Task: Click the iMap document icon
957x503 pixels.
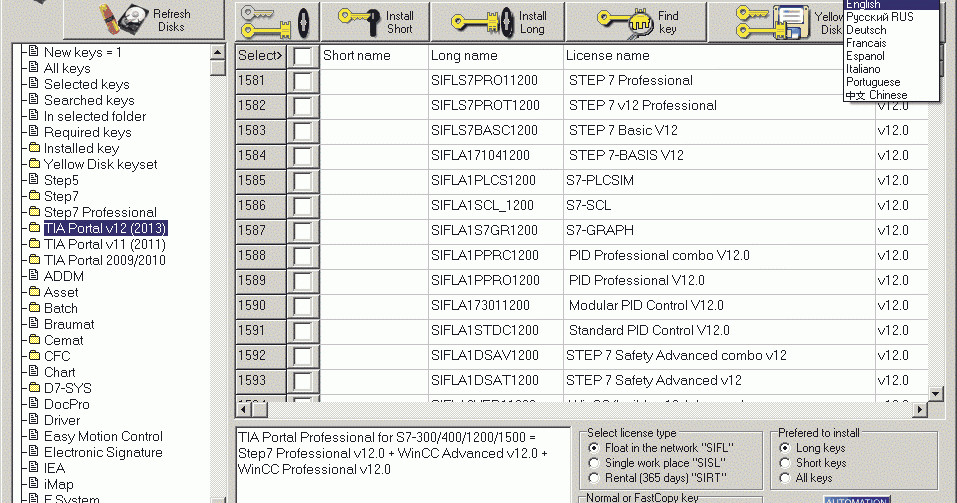Action: 34,483
